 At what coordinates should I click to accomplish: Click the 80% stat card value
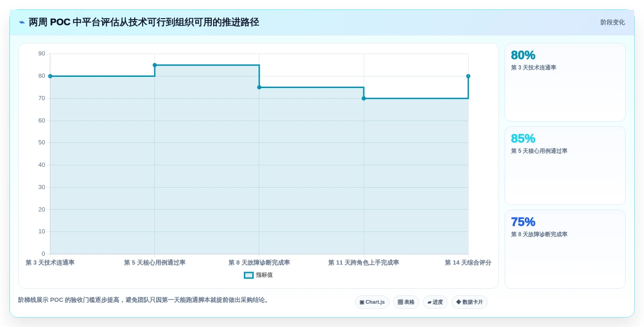[x=523, y=55]
